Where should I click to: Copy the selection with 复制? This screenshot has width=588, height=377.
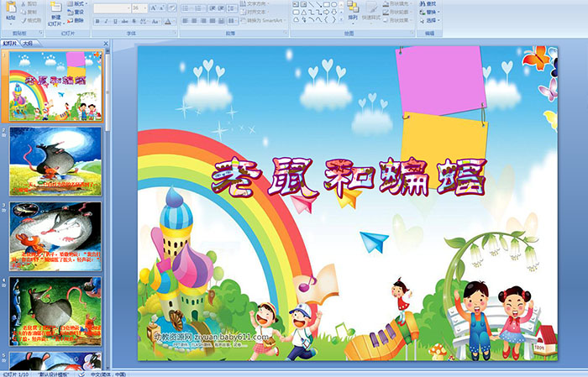(29, 12)
